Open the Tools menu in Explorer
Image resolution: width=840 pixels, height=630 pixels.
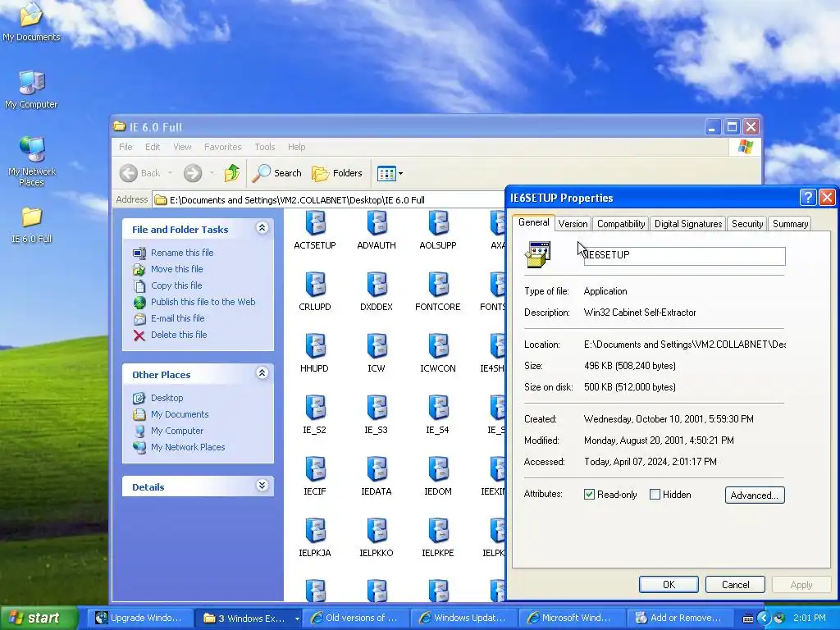[265, 147]
